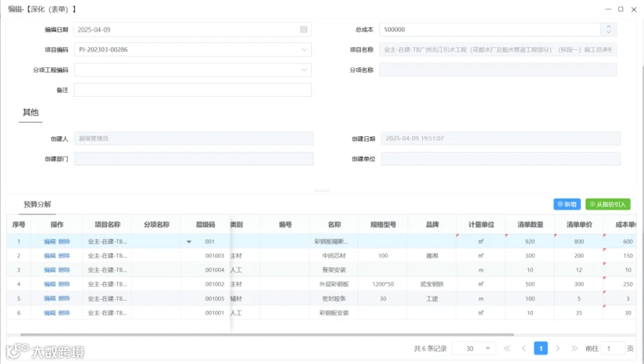Go to previous page arrow

click(x=524, y=348)
